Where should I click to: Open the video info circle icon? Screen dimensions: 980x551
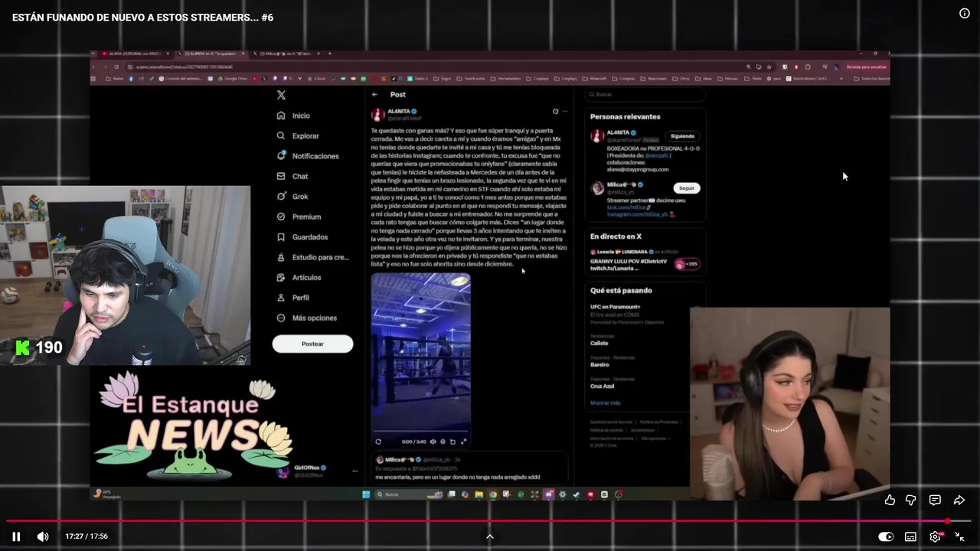[965, 13]
